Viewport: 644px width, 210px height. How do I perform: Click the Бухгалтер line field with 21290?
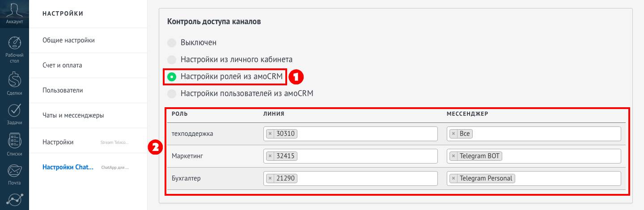[367, 178]
